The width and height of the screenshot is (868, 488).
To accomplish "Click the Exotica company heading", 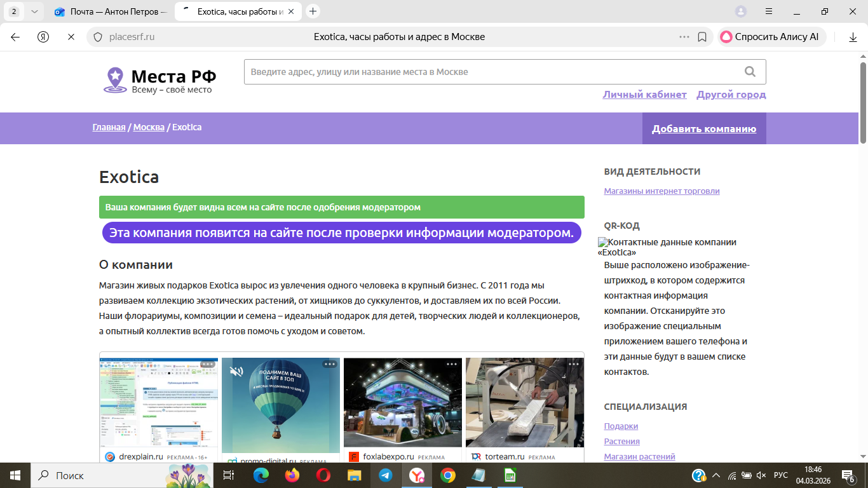I will (129, 177).
